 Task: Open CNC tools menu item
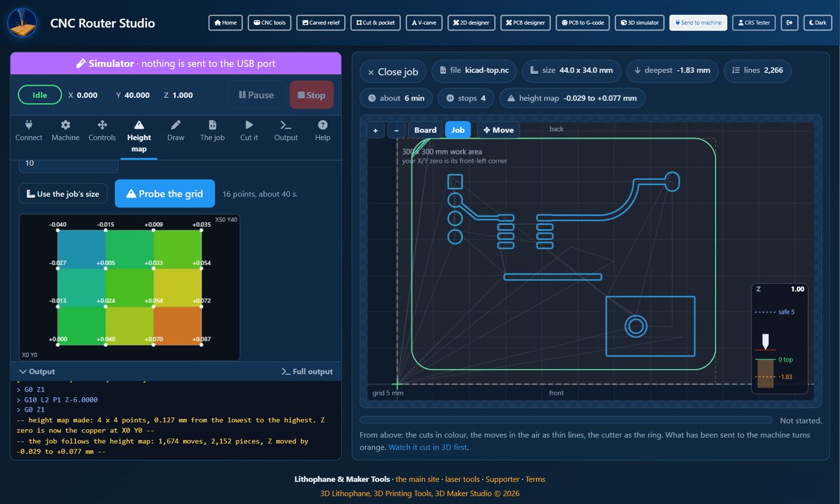269,23
